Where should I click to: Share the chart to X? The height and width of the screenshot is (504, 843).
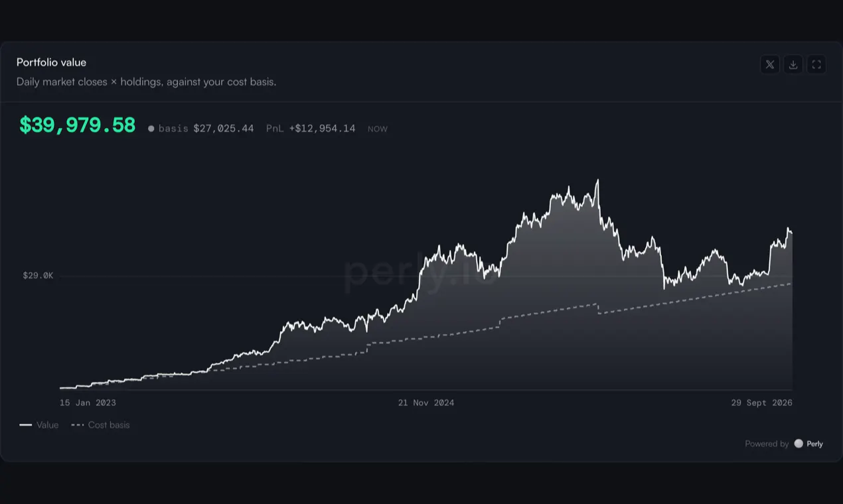tap(770, 64)
